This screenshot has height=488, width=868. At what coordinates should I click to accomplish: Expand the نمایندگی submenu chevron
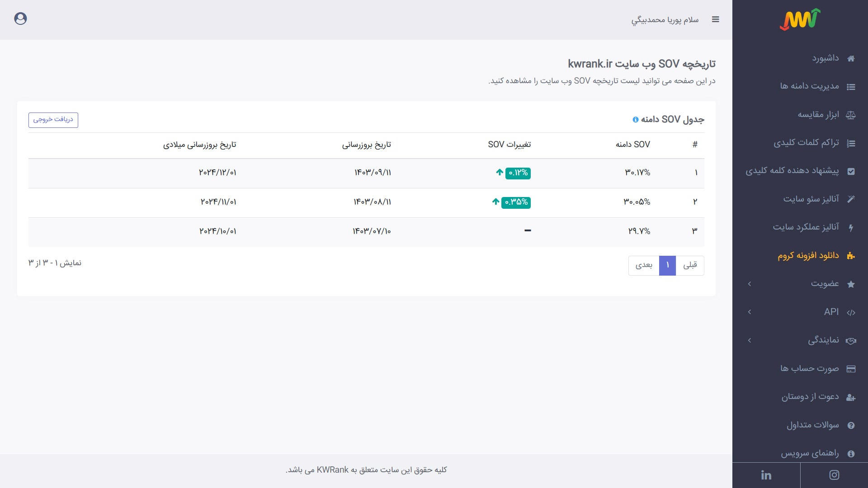coord(750,340)
